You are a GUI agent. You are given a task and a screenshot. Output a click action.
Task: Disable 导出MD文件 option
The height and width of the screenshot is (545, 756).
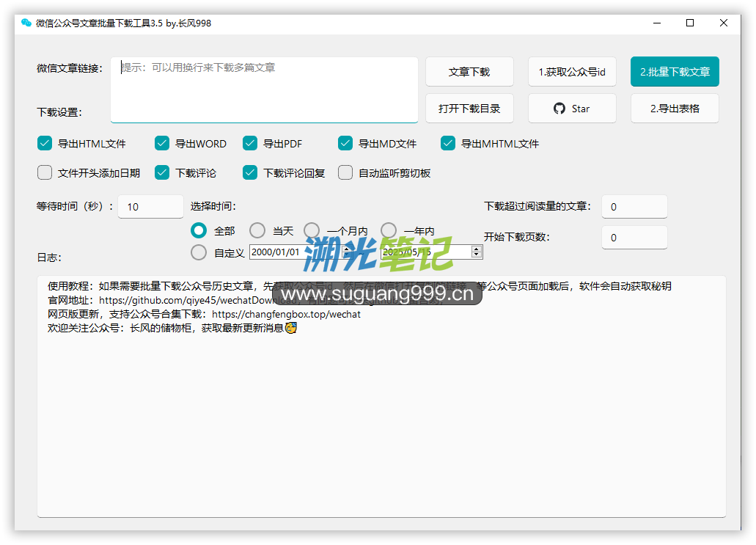[x=345, y=143]
